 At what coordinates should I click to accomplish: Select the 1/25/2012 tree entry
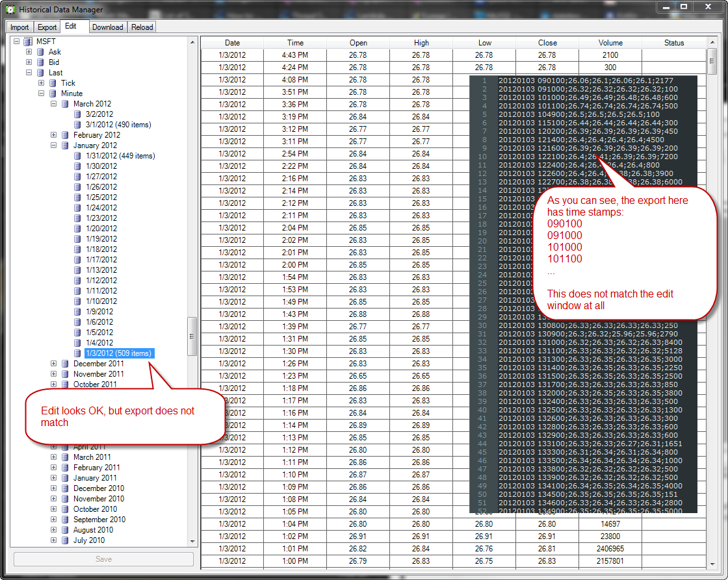tap(101, 197)
